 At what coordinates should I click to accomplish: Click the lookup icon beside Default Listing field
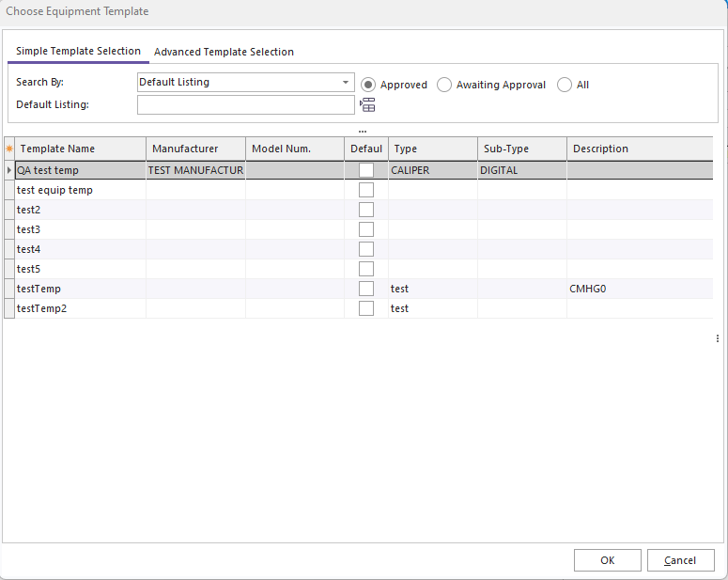[x=367, y=104]
